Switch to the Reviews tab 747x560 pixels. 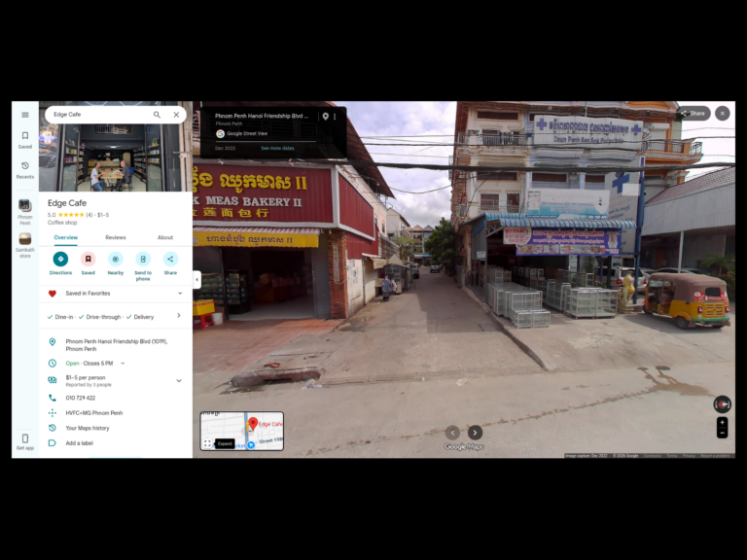click(x=116, y=237)
